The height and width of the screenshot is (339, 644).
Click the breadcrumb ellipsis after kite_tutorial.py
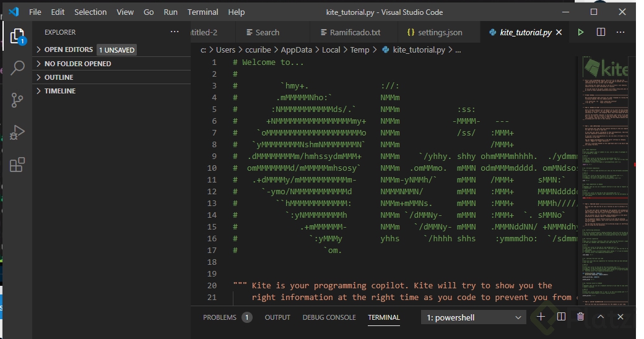pos(458,50)
